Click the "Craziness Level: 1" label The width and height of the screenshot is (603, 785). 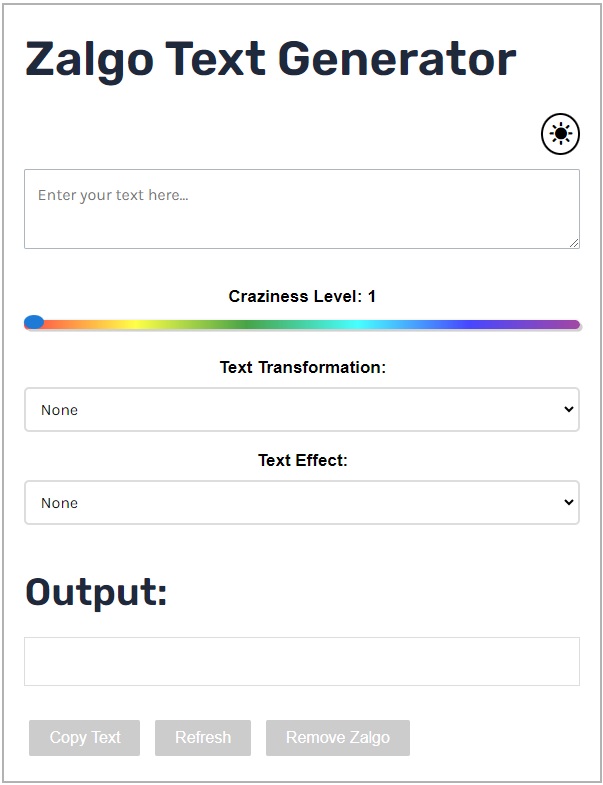point(302,296)
